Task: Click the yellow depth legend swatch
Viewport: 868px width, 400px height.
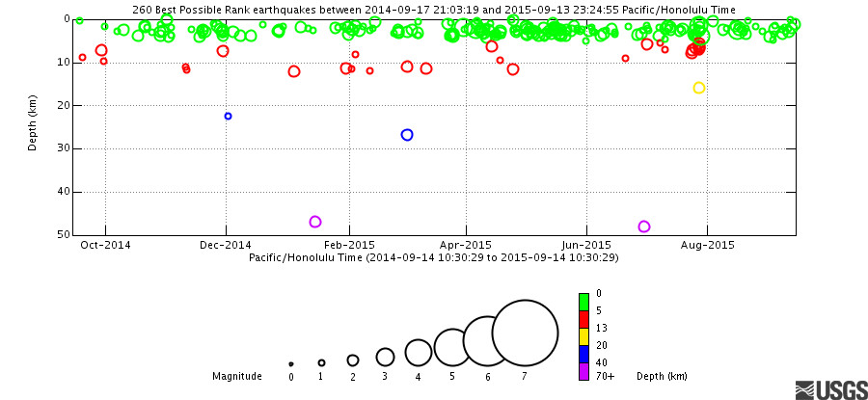Action: point(583,336)
